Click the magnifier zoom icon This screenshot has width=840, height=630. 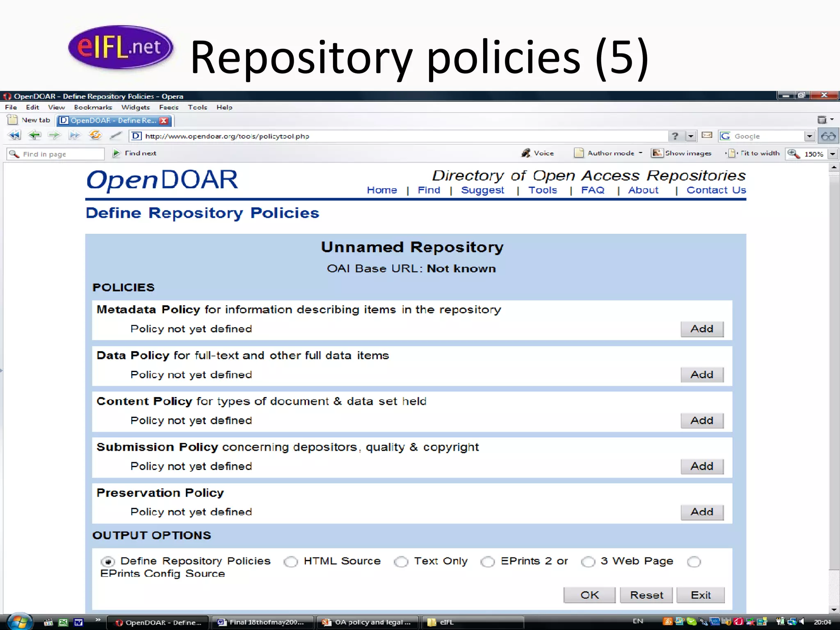[x=793, y=154]
